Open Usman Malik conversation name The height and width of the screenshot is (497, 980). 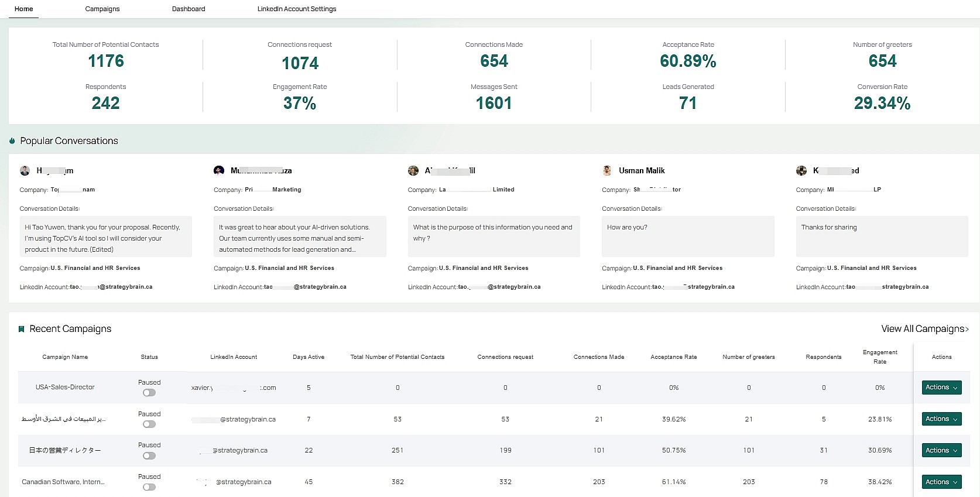(642, 170)
